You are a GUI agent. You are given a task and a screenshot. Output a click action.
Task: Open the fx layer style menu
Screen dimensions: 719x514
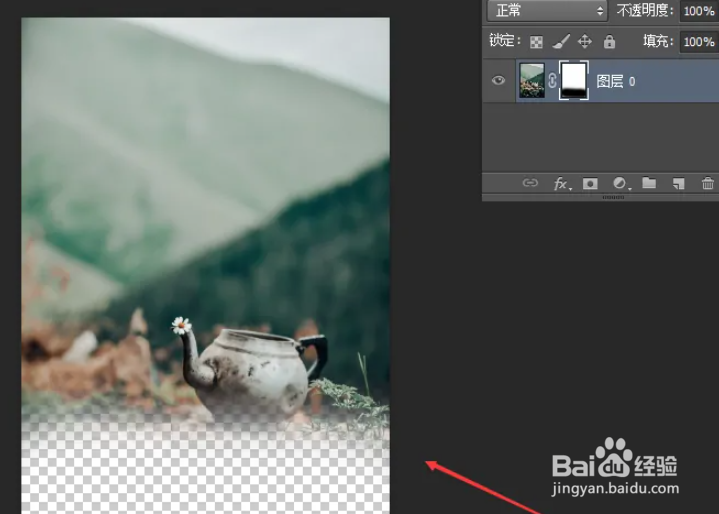click(562, 184)
